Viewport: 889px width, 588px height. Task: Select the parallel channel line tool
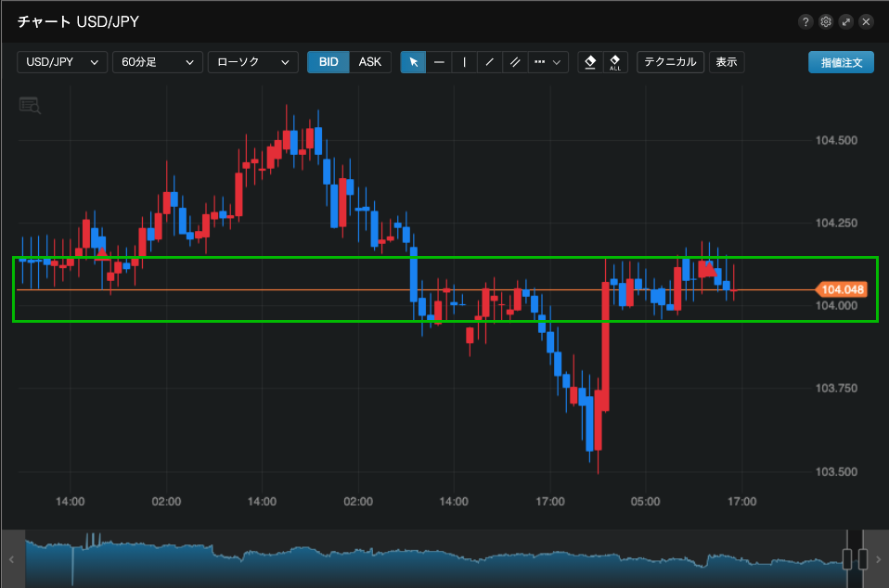[515, 62]
